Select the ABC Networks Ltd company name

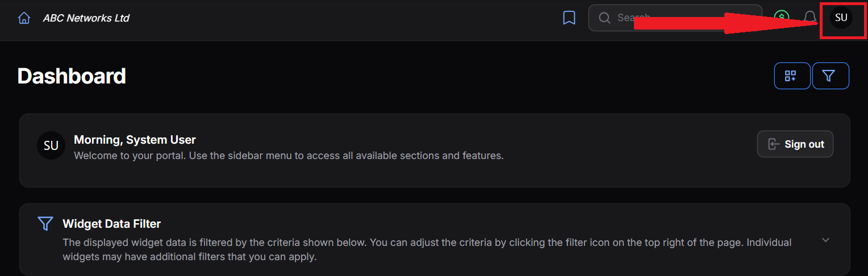[x=86, y=18]
